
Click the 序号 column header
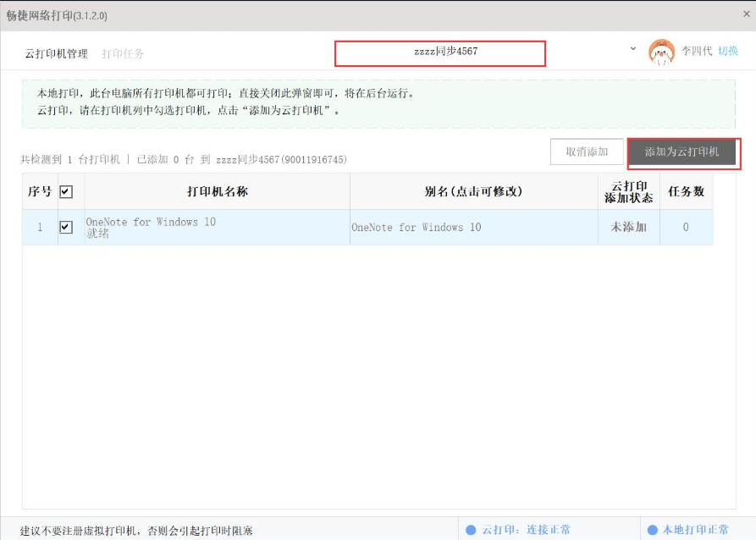pyautogui.click(x=40, y=192)
